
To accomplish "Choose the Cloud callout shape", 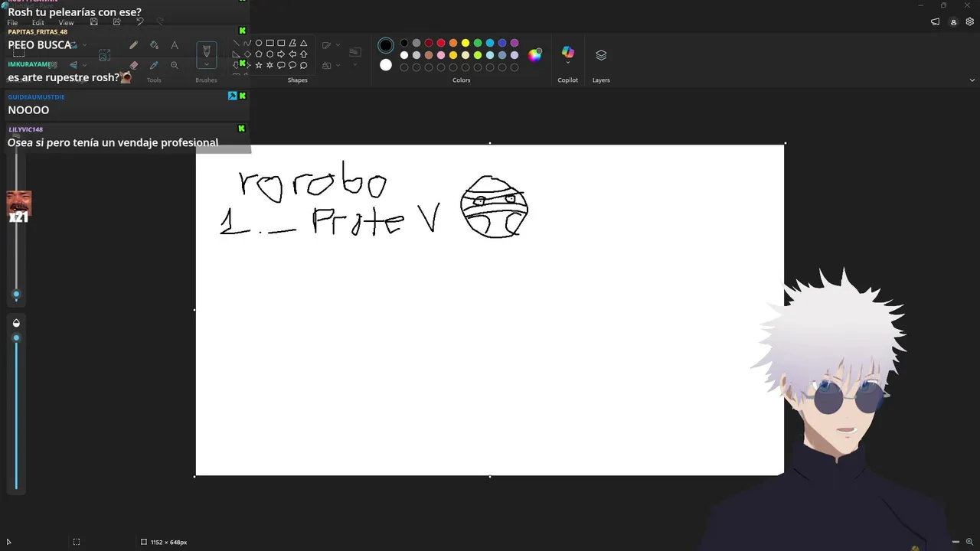I will [304, 65].
